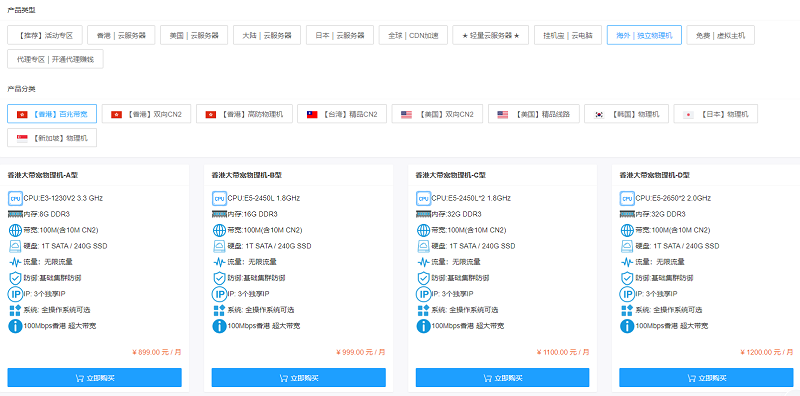Image resolution: width=800 pixels, height=396 pixels.
Task: Click the bandwidth globe icon in B型 card
Action: click(x=219, y=230)
